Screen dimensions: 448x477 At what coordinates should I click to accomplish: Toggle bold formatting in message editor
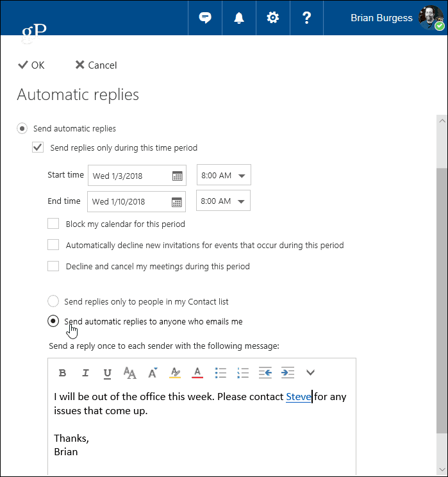(62, 372)
